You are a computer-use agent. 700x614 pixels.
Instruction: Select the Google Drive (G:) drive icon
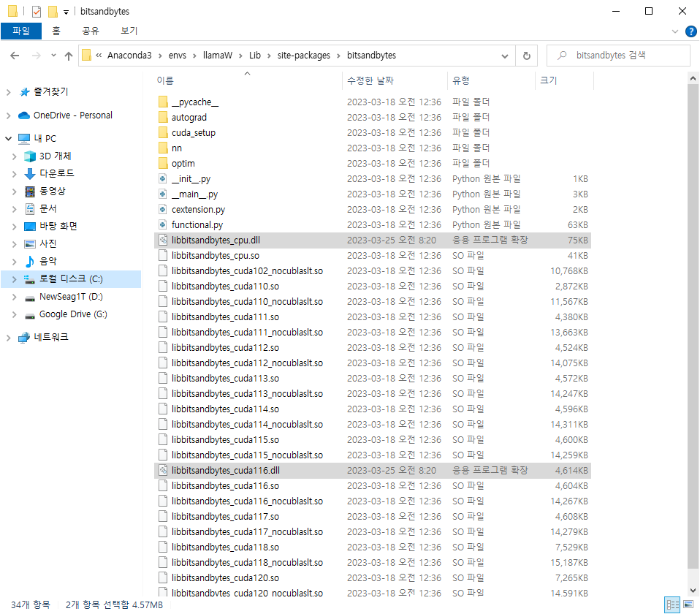tap(30, 316)
